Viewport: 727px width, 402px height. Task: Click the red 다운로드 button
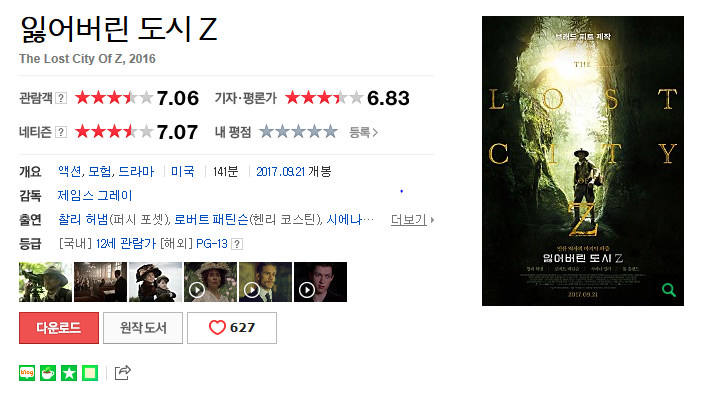point(59,328)
